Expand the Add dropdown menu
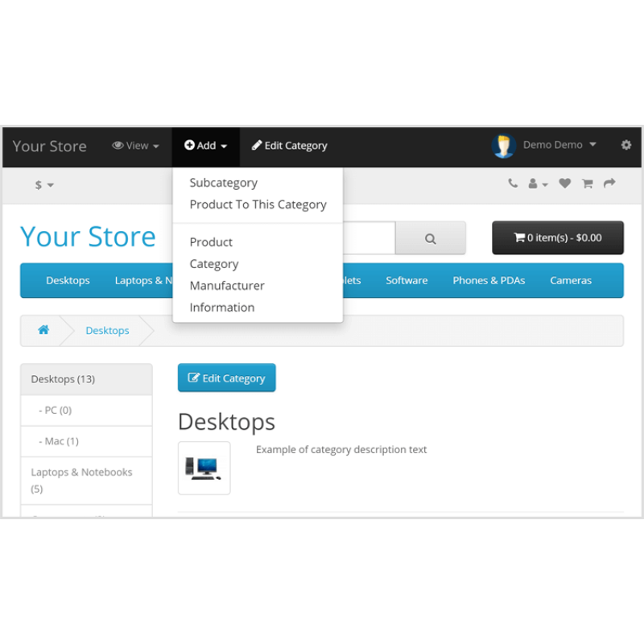The image size is (644, 644). [x=205, y=146]
